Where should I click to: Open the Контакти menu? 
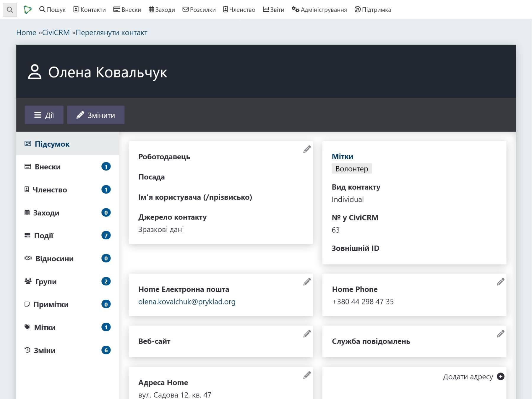coord(90,10)
